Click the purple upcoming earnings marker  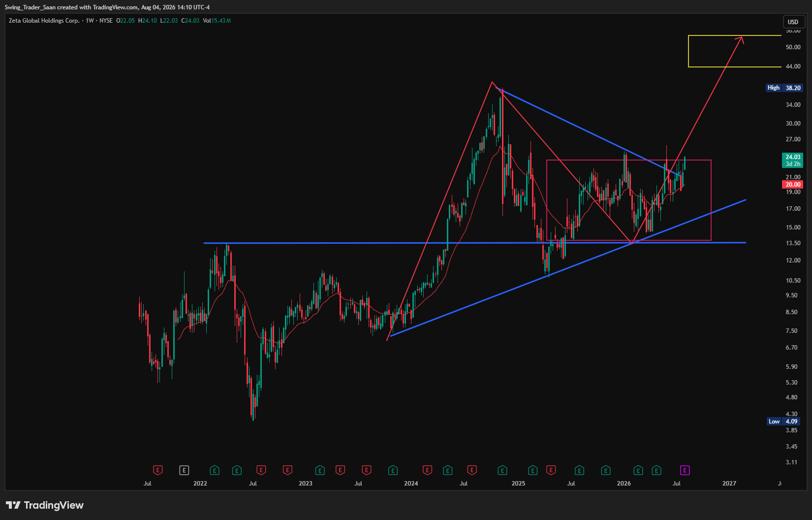(x=685, y=470)
